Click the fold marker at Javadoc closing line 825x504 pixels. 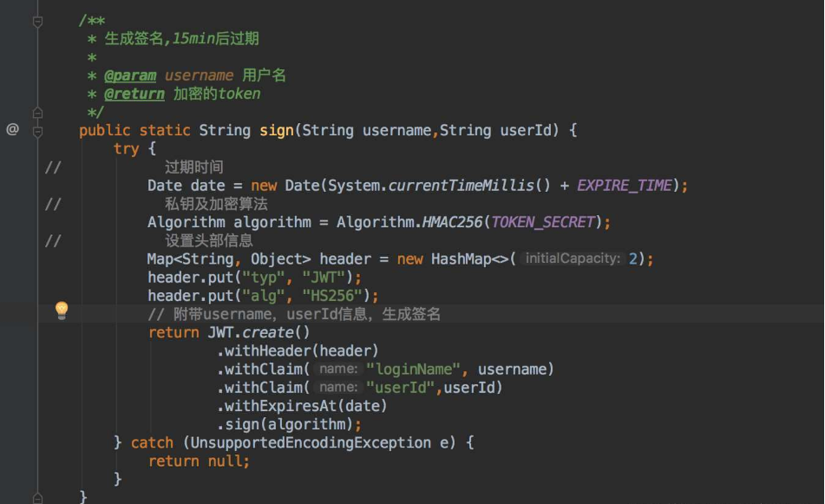[x=37, y=113]
